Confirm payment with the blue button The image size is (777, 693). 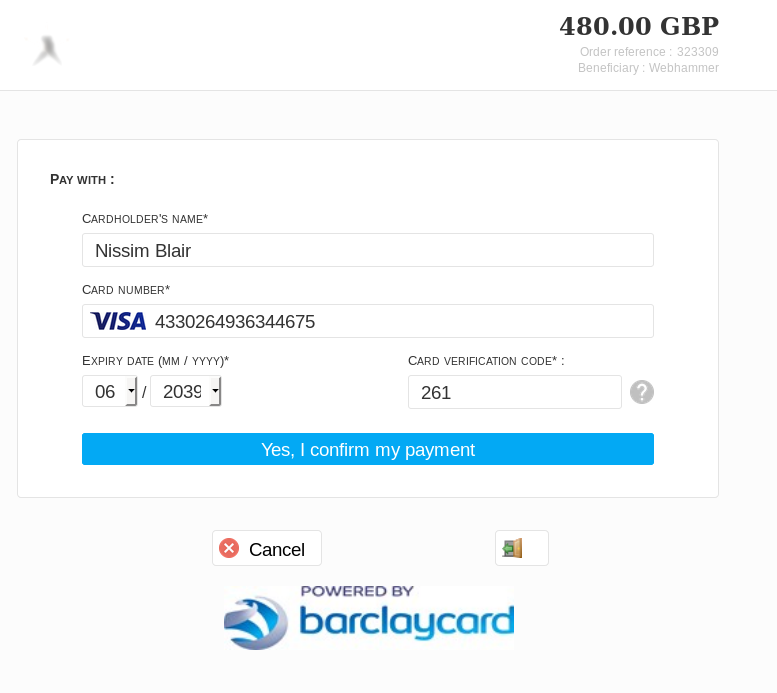pos(368,449)
